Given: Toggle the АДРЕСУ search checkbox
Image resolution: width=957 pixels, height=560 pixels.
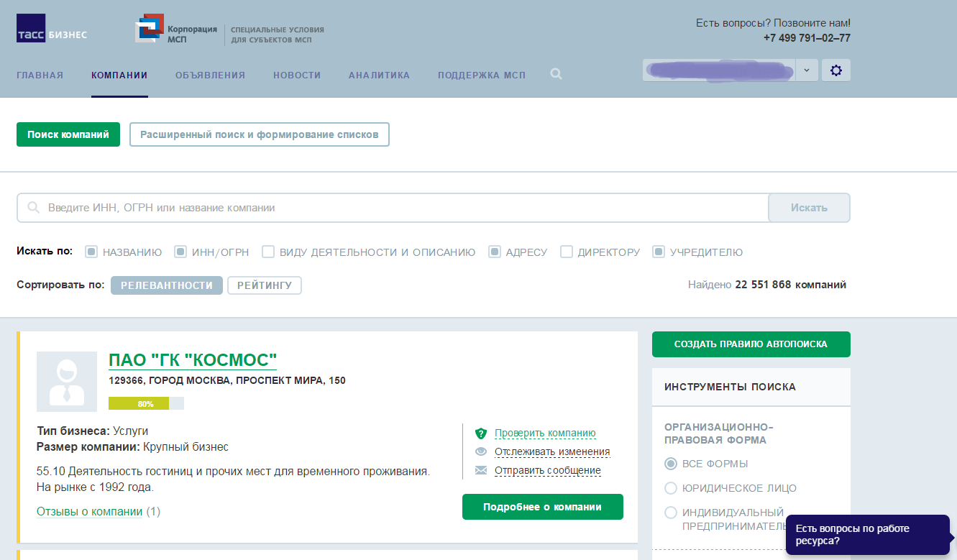Looking at the screenshot, I should pyautogui.click(x=495, y=252).
